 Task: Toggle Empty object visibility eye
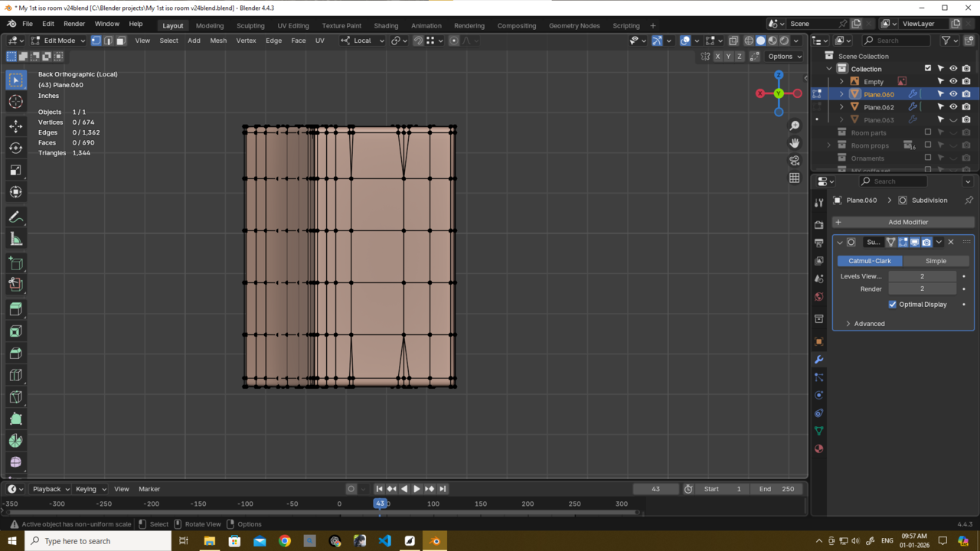(953, 81)
